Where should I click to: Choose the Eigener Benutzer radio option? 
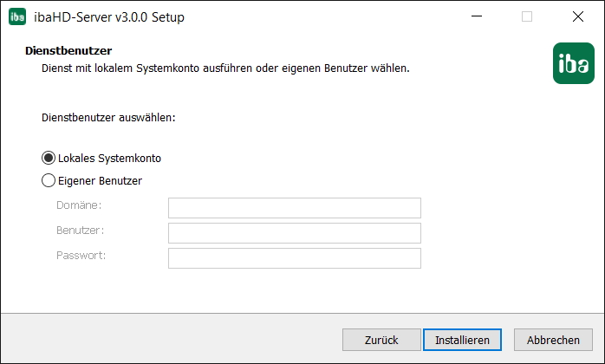point(49,181)
